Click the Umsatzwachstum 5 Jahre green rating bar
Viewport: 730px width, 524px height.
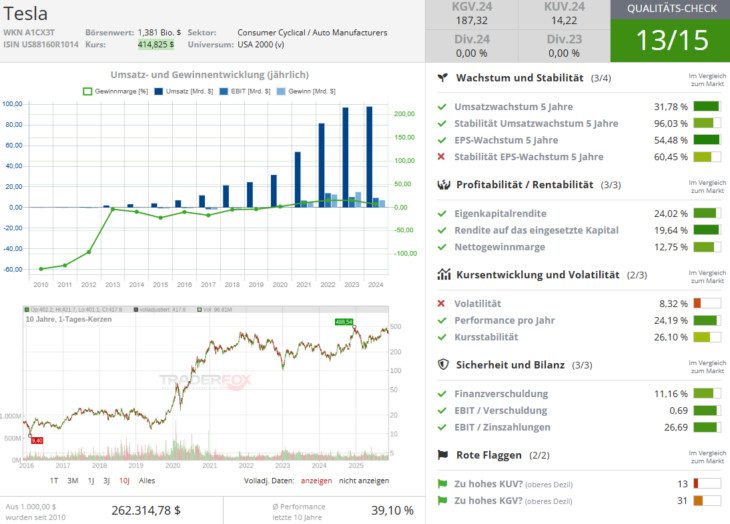point(706,106)
